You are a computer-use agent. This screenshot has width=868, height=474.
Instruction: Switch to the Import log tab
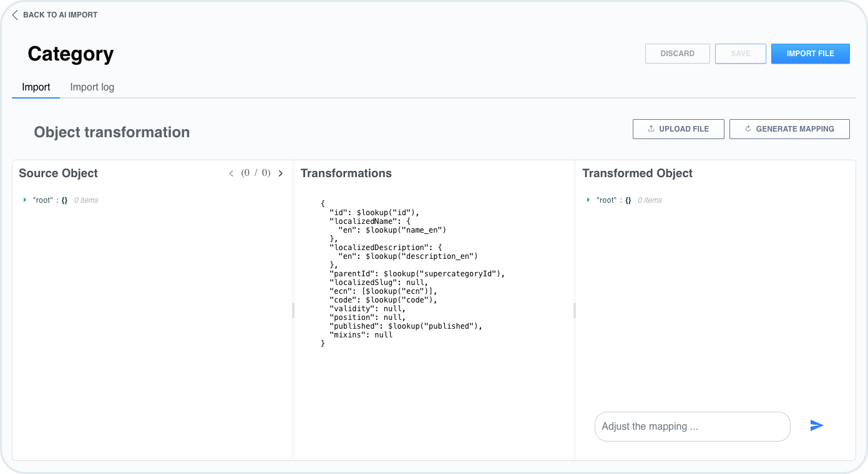[92, 87]
